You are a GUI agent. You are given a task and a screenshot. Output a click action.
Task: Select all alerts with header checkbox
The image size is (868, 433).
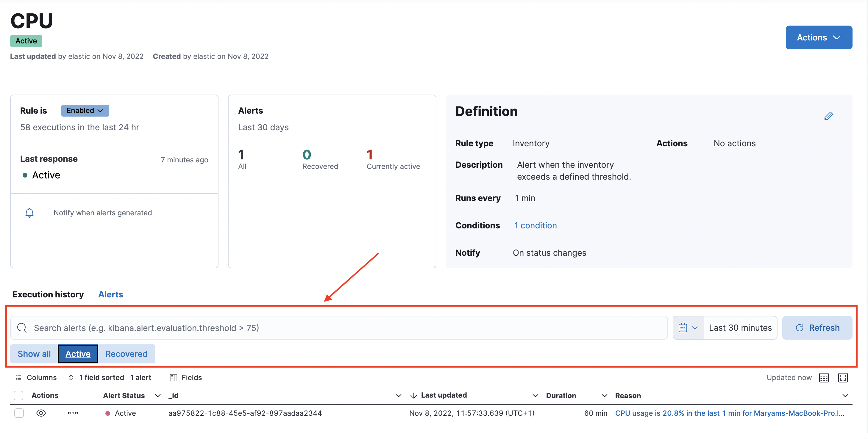point(18,395)
